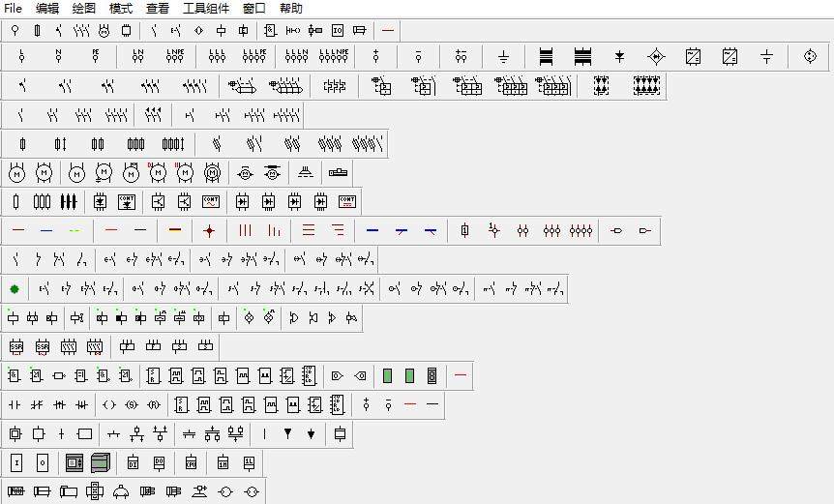Pick the green filled circle icon
This screenshot has width=834, height=504.
point(15,288)
